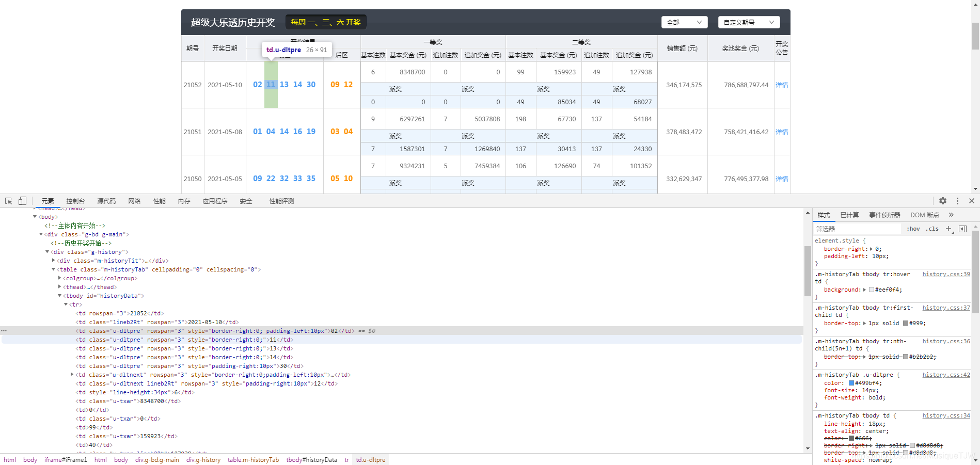Open the 全部 dropdown in the page header

pyautogui.click(x=685, y=22)
